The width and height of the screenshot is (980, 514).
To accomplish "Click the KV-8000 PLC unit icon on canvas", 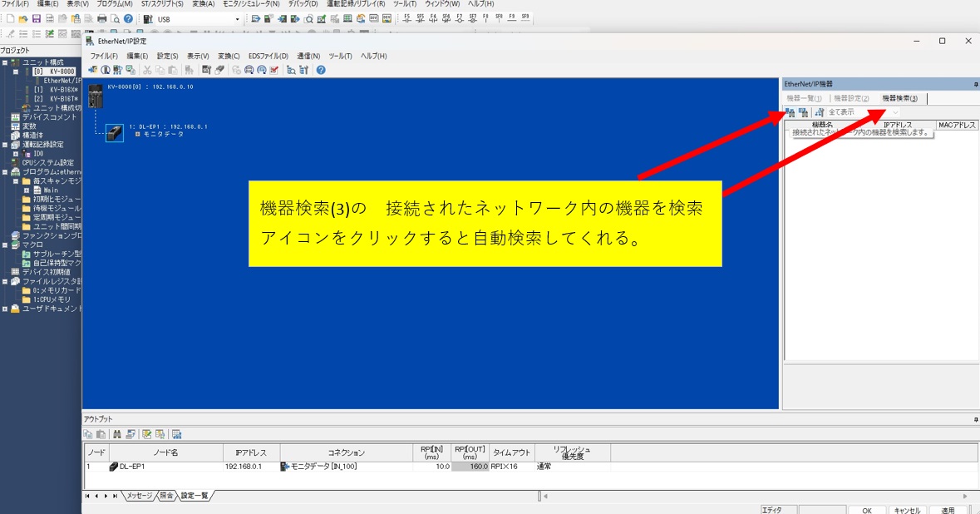I will [96, 96].
